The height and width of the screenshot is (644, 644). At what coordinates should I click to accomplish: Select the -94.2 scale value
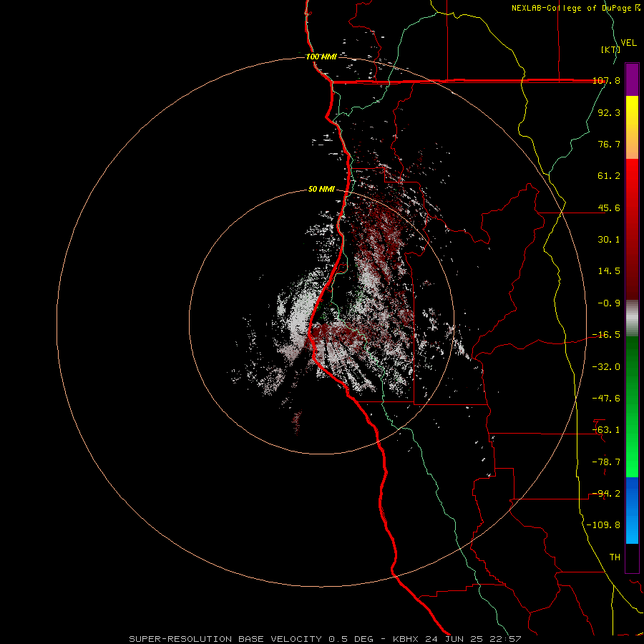[x=606, y=494]
